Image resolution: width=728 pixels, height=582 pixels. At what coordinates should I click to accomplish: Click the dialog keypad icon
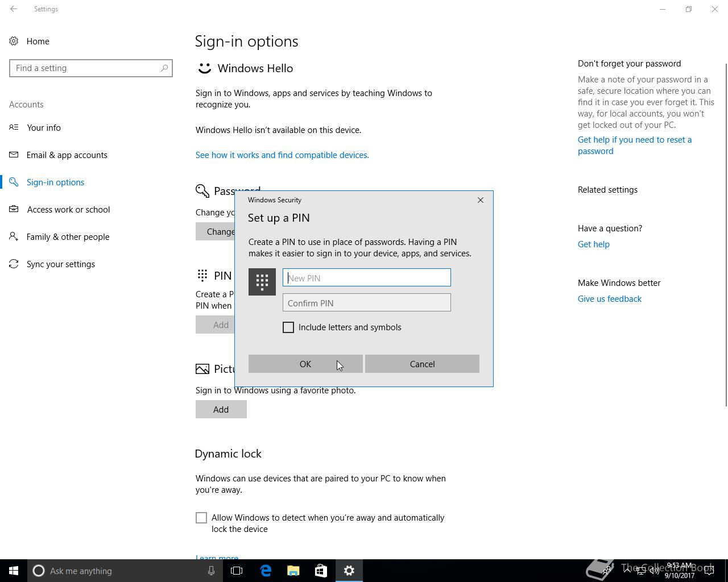(x=262, y=282)
